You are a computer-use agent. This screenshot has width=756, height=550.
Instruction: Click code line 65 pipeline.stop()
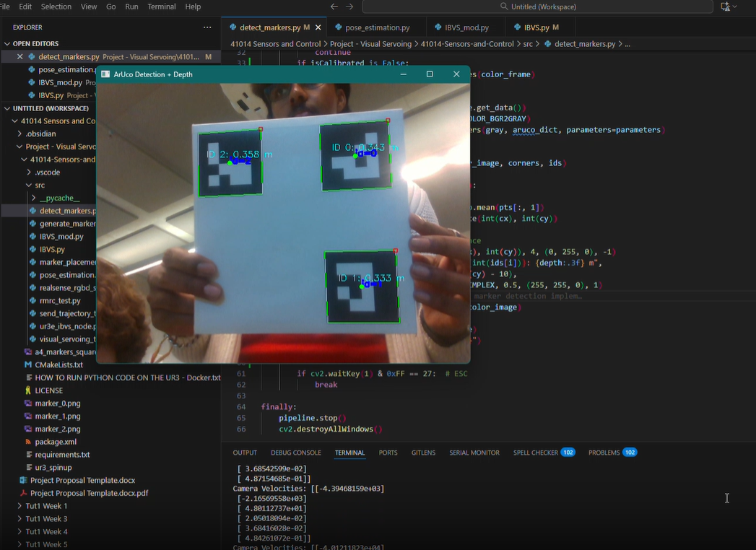tap(313, 418)
